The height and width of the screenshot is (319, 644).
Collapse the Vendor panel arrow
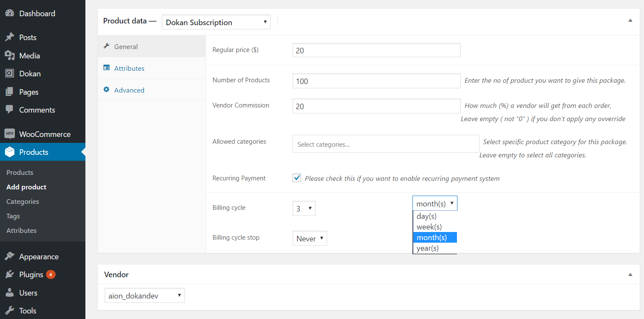(x=630, y=275)
